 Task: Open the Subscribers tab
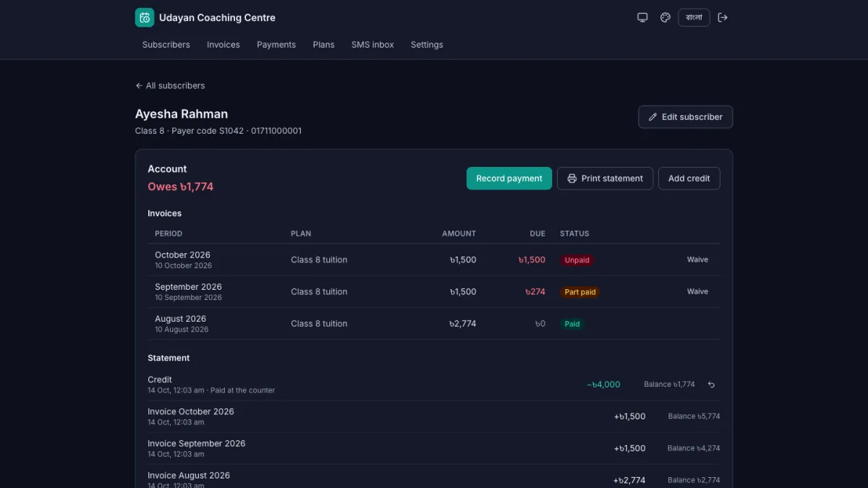coord(166,45)
